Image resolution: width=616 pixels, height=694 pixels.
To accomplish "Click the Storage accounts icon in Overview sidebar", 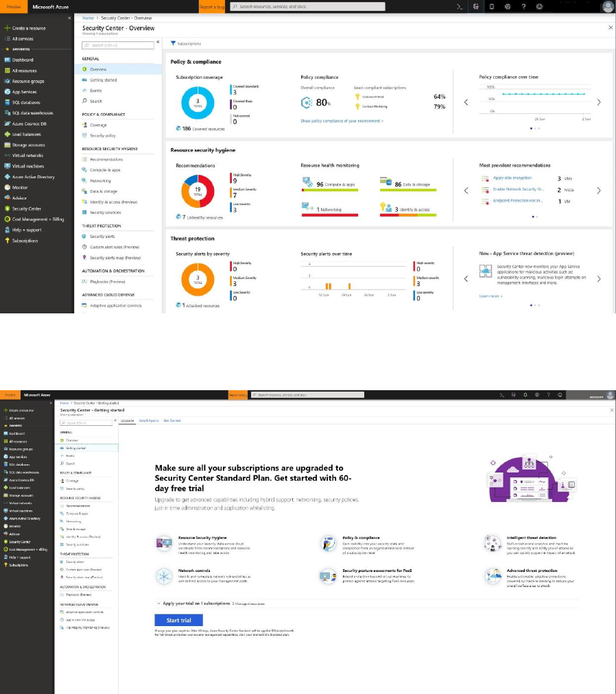I will pos(7,145).
